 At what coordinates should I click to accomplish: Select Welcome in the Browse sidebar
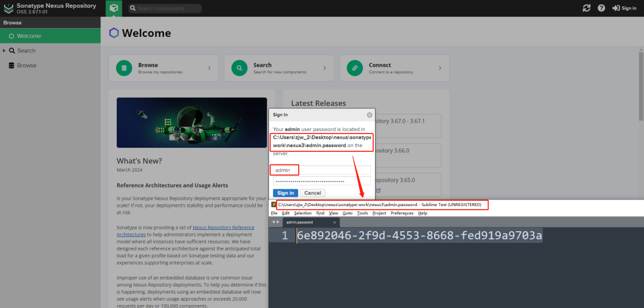pos(50,36)
